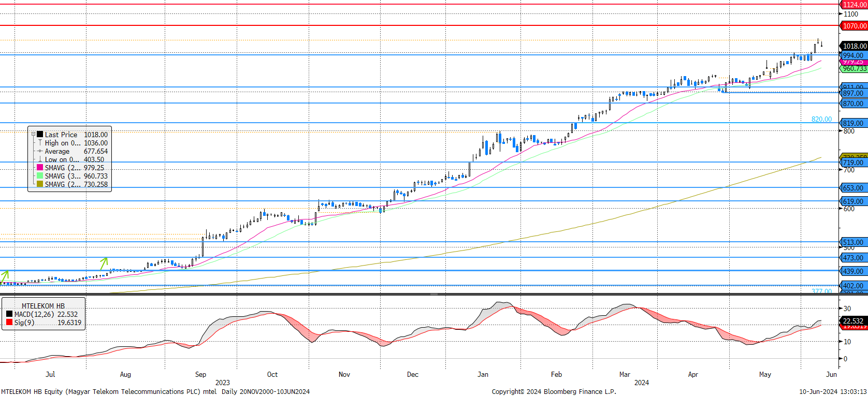Click the High marker icon in legend
This screenshot has height=396, width=868.
point(40,142)
